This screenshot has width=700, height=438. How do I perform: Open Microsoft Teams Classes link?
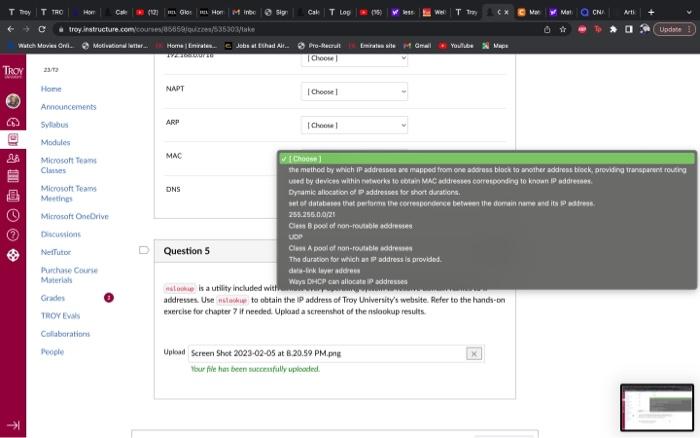pos(68,165)
